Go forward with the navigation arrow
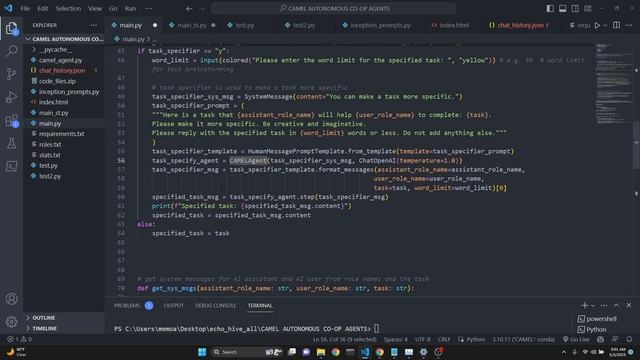The image size is (640, 360). tap(202, 9)
